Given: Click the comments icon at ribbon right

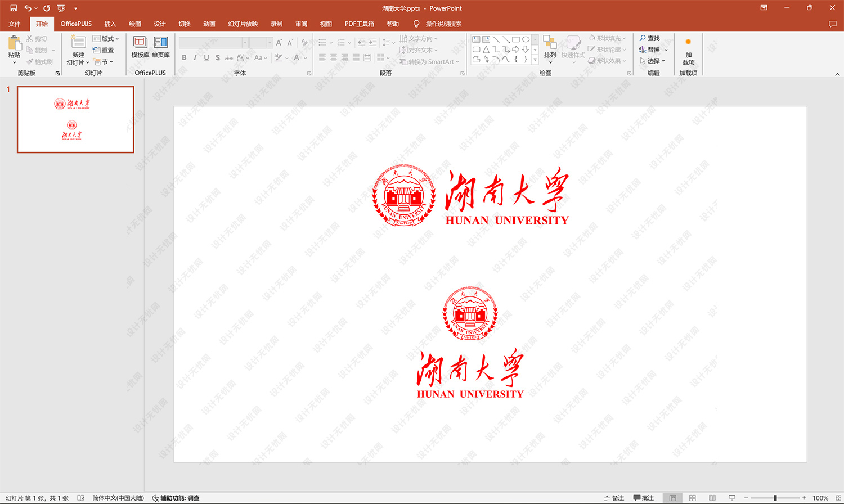Looking at the screenshot, I should [x=832, y=24].
